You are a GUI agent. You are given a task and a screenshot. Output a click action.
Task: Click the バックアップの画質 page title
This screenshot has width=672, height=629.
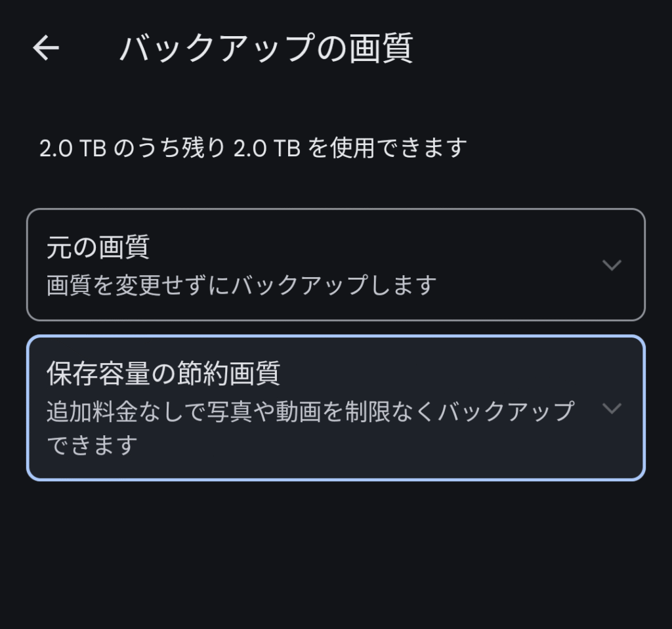click(x=266, y=48)
